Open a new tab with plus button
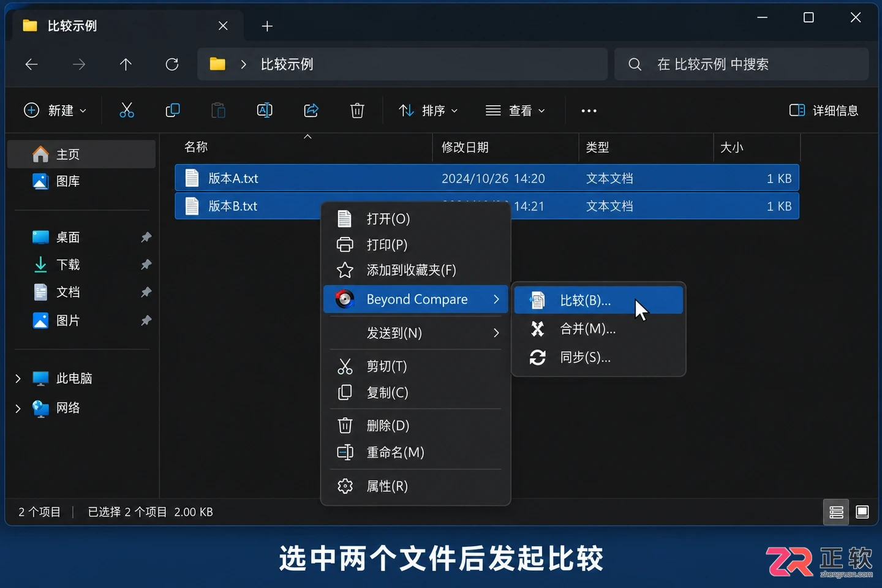 click(267, 26)
